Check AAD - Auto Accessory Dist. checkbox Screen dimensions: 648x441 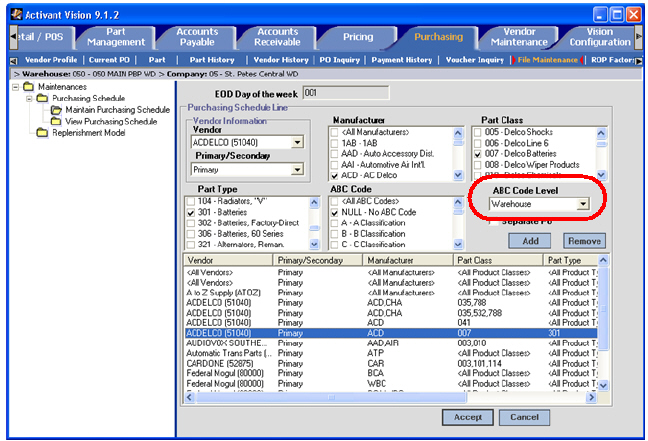334,154
